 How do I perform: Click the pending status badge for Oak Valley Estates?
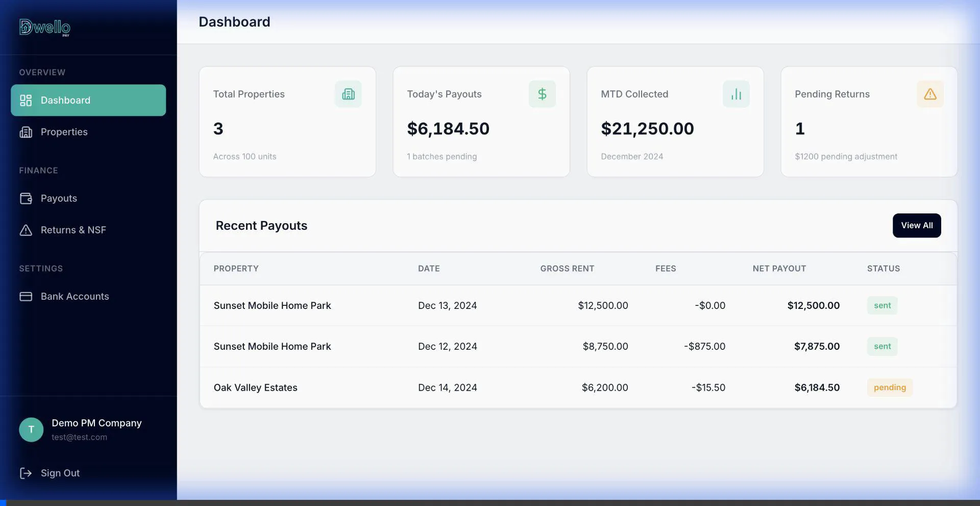pyautogui.click(x=889, y=387)
